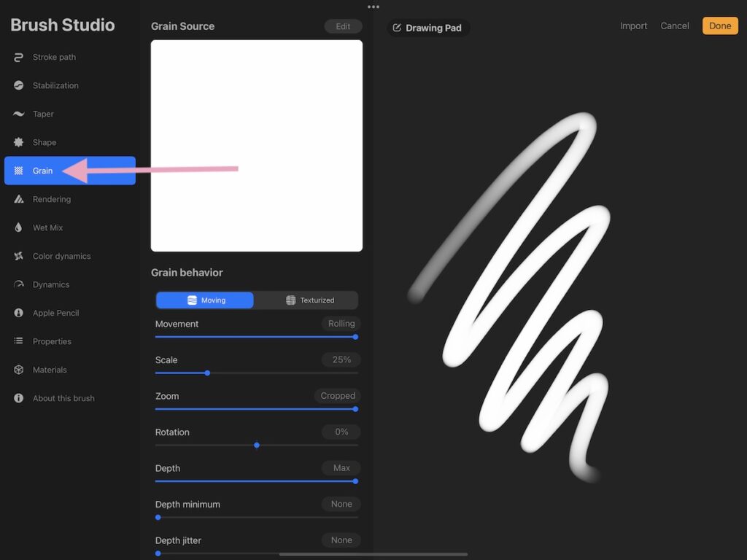Open the Zoom Cropped value selector
Screen dimensions: 747x560
pyautogui.click(x=337, y=396)
